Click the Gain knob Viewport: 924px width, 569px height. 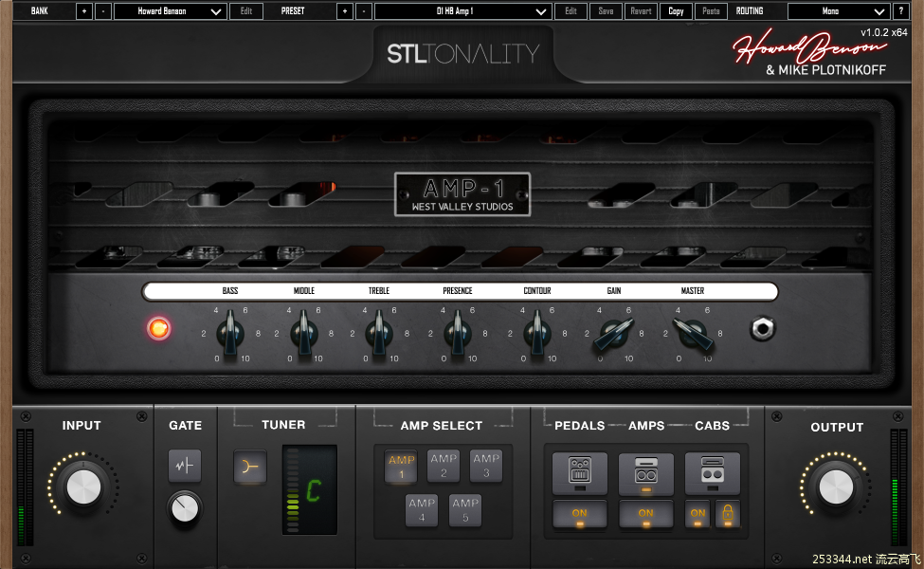click(614, 334)
